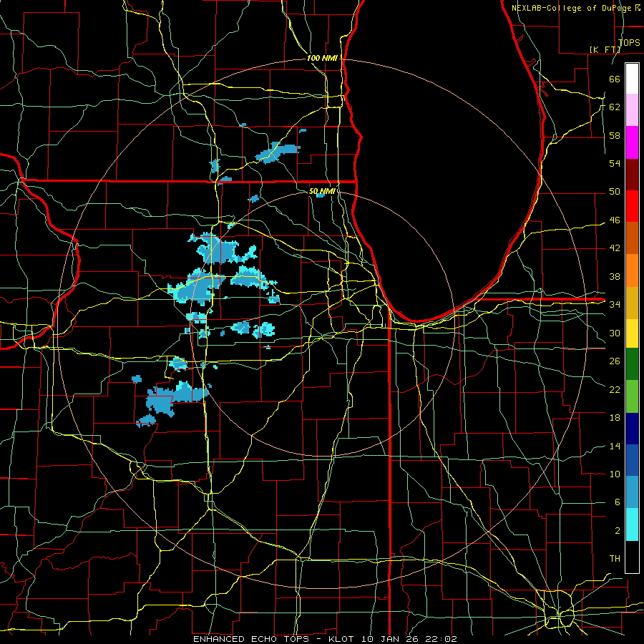The image size is (644, 644).
Task: Click the '58' legend value
Action: (x=615, y=135)
